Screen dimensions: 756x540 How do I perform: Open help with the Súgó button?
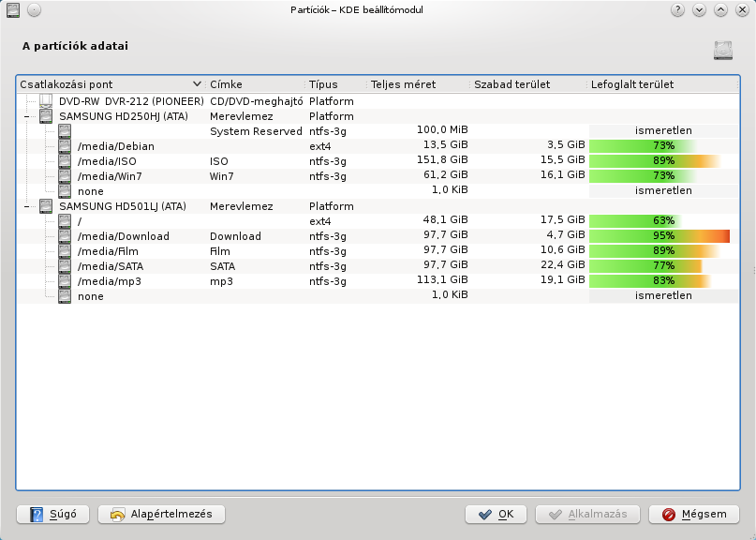(x=53, y=515)
